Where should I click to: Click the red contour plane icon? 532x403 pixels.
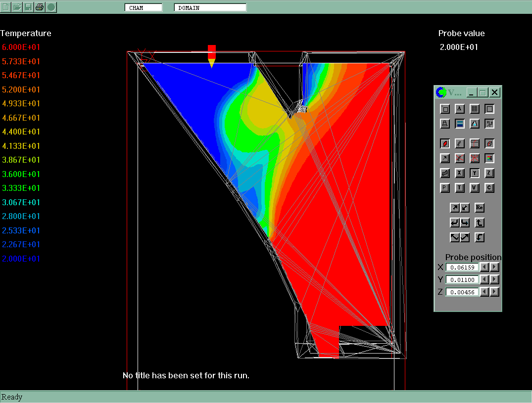click(x=444, y=143)
